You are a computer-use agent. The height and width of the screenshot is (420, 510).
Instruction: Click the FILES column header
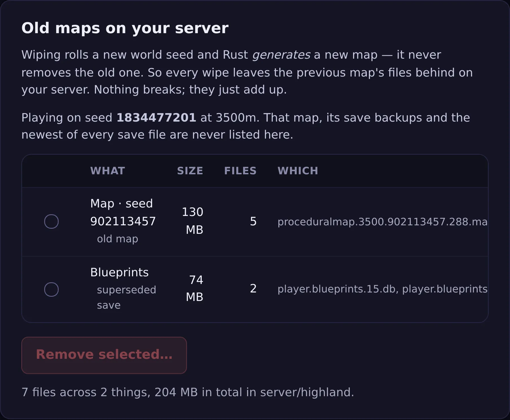[x=240, y=171]
